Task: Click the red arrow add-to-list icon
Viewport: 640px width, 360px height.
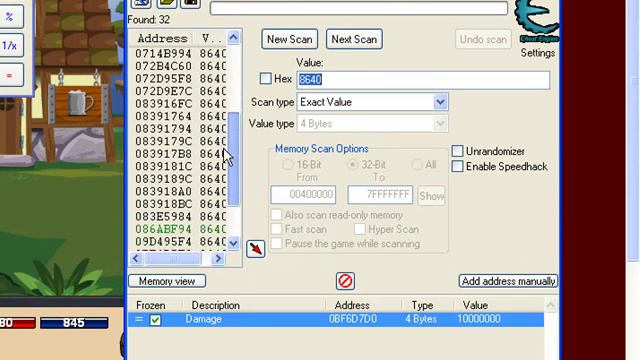Action: (x=256, y=249)
